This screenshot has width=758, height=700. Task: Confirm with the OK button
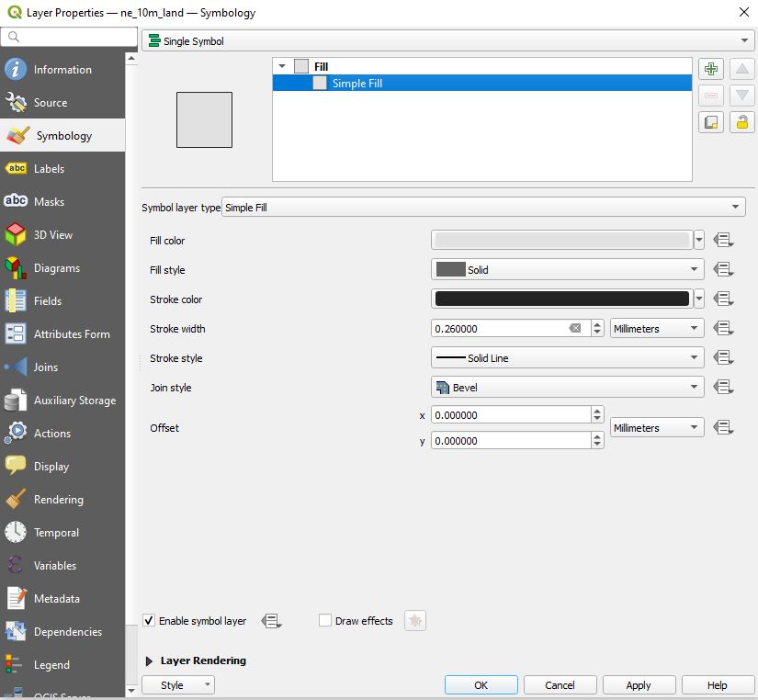click(481, 685)
